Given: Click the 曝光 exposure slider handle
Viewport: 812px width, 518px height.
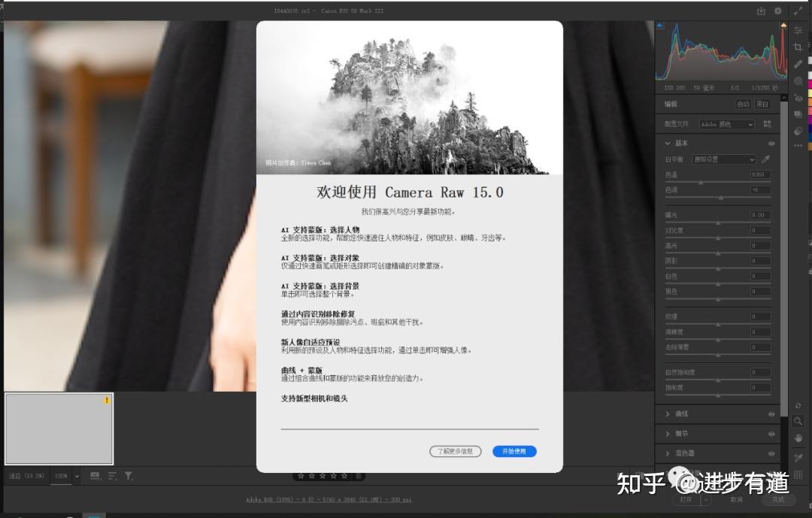Looking at the screenshot, I should coord(718,223).
